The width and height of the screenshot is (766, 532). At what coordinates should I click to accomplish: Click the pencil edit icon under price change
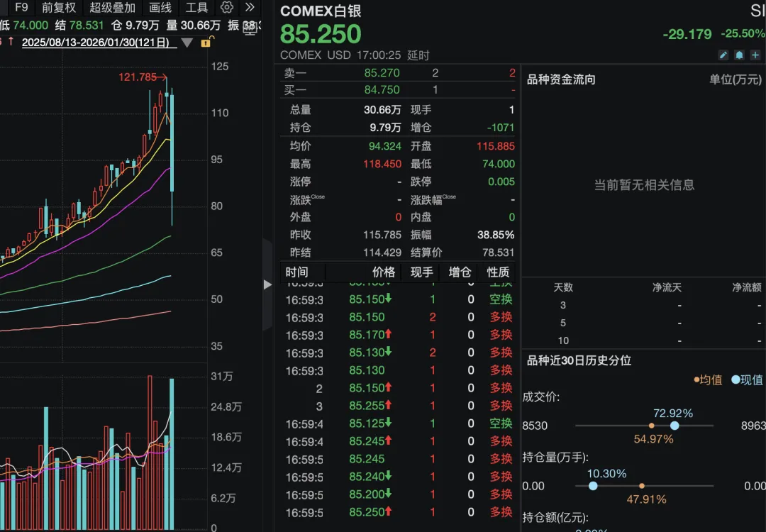tap(723, 55)
